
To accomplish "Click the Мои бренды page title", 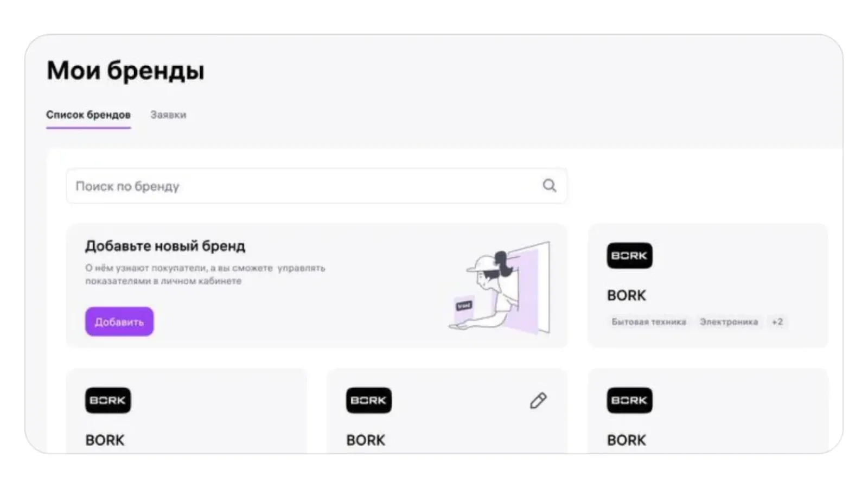I will (125, 71).
